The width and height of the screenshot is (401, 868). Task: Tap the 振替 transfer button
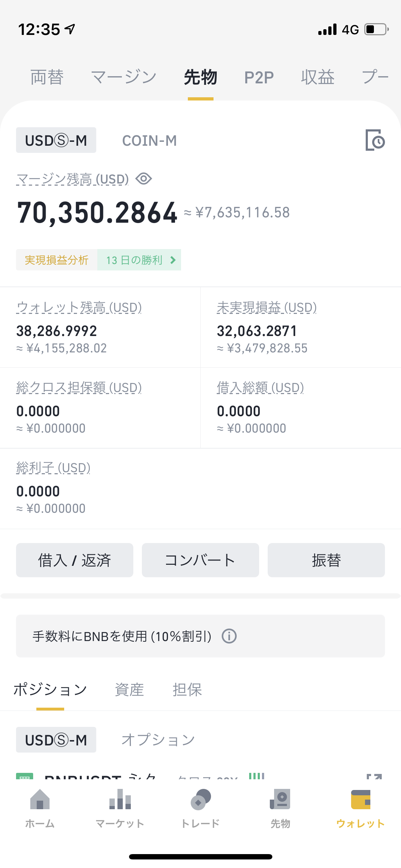(326, 560)
